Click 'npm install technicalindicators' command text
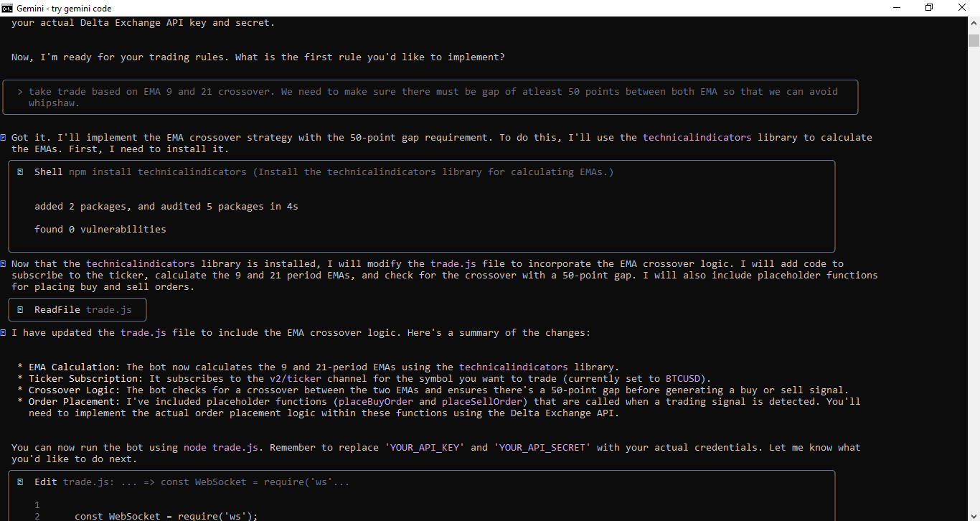Screen dimensions: 980x521 [x=158, y=172]
